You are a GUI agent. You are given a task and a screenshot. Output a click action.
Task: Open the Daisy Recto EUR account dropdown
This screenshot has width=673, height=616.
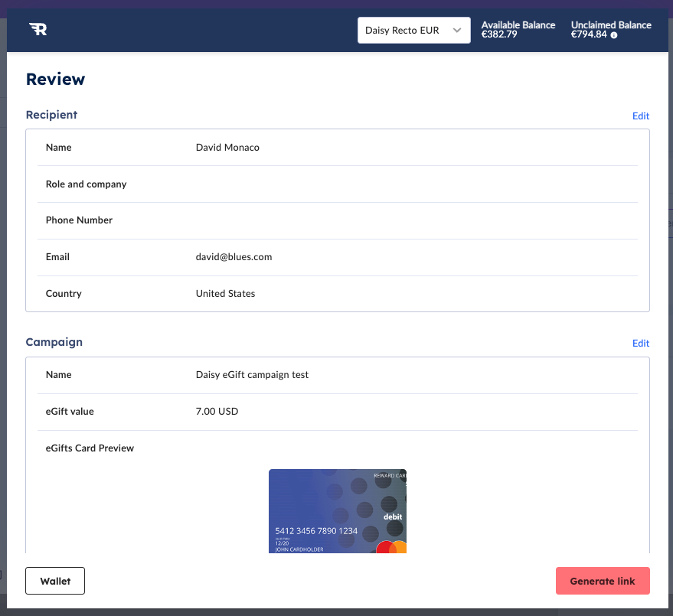pos(413,30)
